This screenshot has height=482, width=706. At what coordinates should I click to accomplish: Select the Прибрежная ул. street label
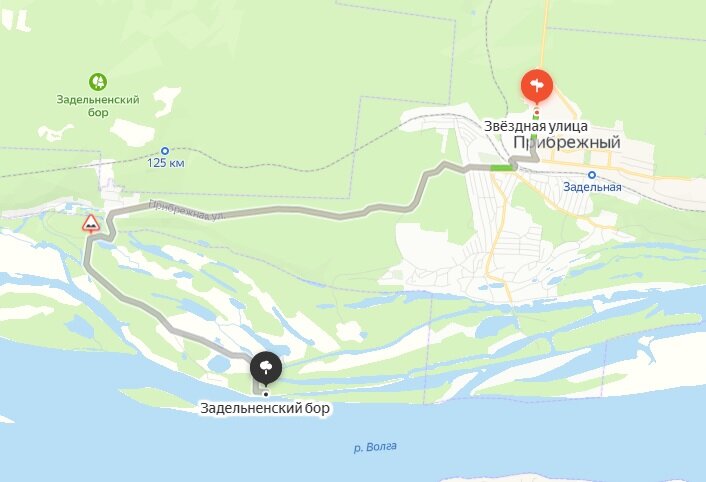(x=186, y=210)
